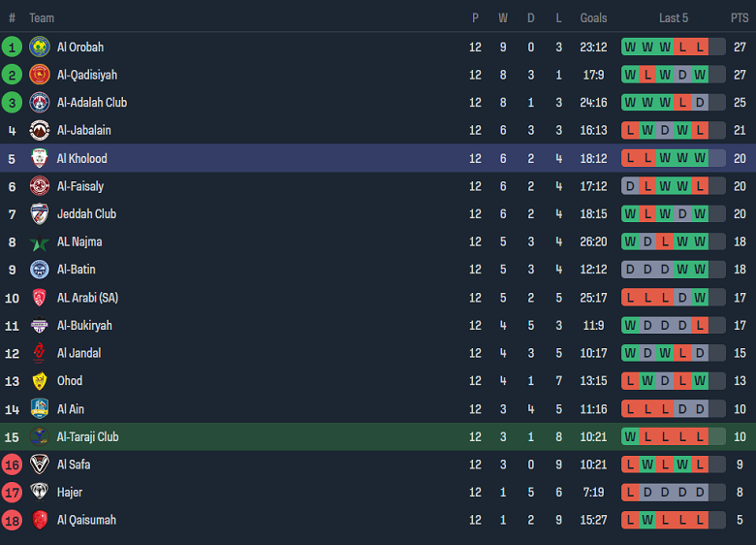Click the Hajer team crest icon

coord(40,493)
